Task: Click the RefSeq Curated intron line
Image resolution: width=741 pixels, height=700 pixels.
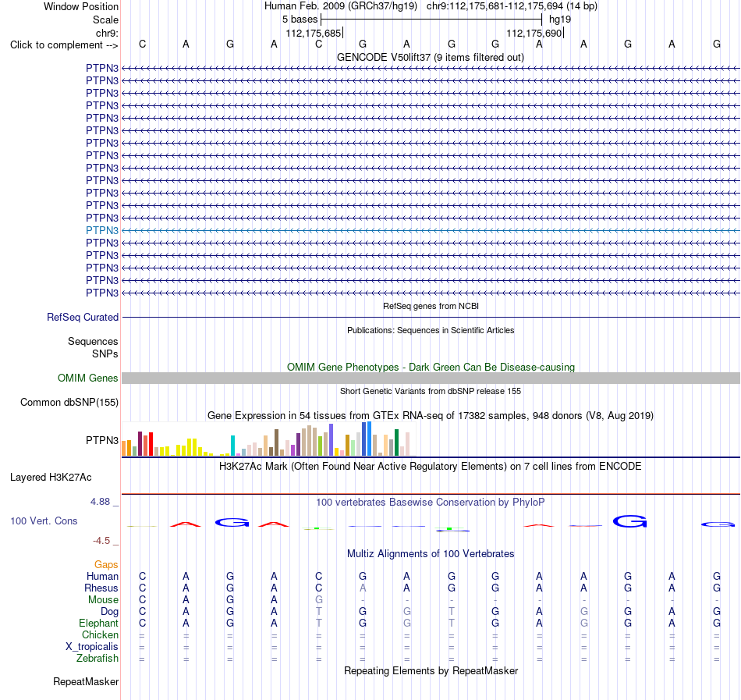Action: tap(431, 317)
